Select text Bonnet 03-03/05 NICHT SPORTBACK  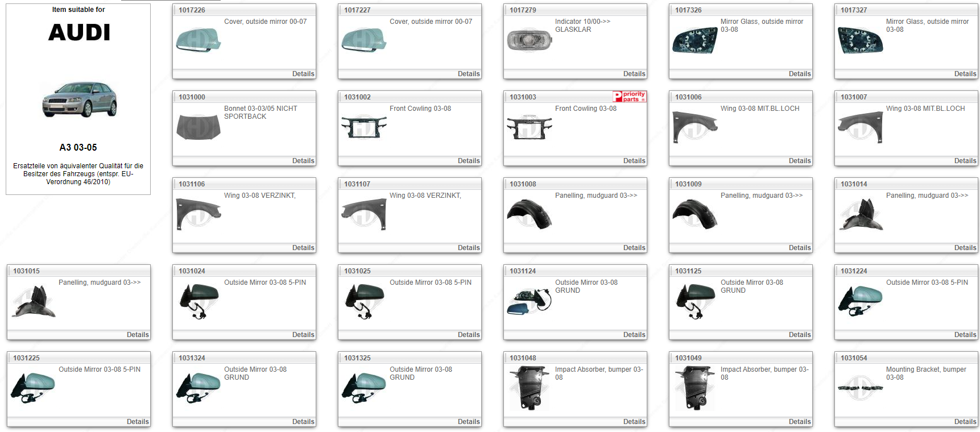pyautogui.click(x=260, y=113)
